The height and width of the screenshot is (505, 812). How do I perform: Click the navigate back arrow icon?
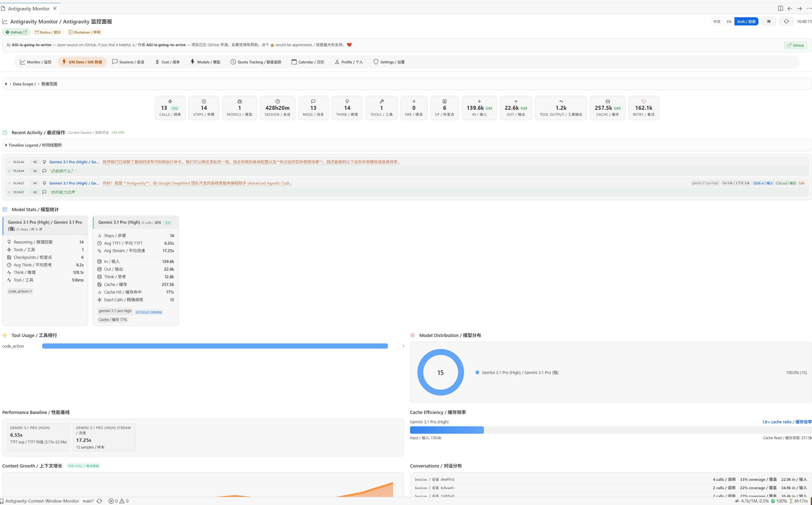tap(790, 8)
